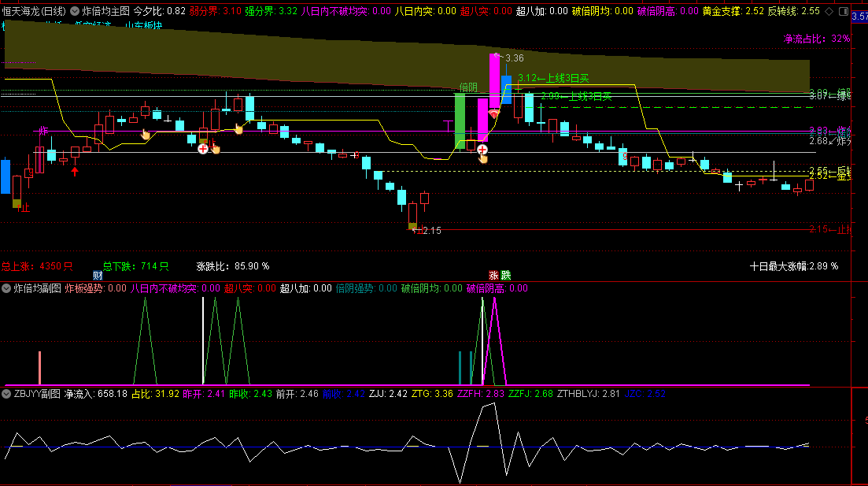Image resolution: width=868 pixels, height=486 pixels.
Task: Click the 前开: 2.46 value
Action: coord(297,394)
